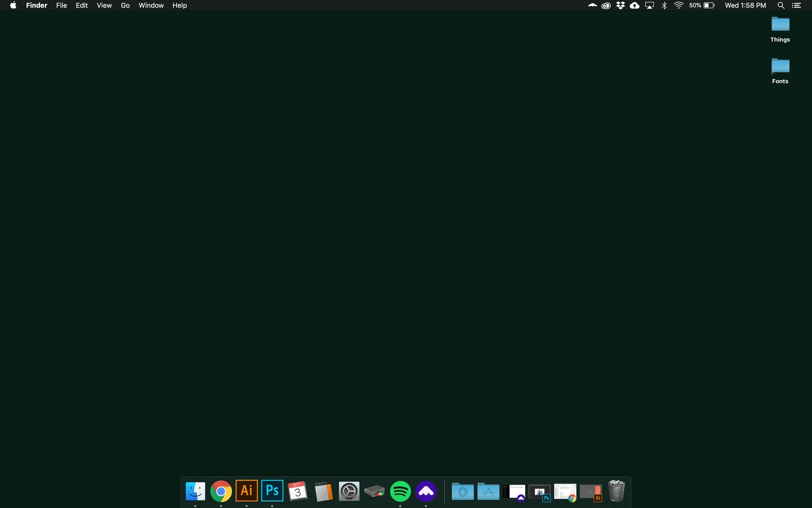Viewport: 812px width, 508px height.
Task: Open System Preferences gear icon
Action: point(349,491)
